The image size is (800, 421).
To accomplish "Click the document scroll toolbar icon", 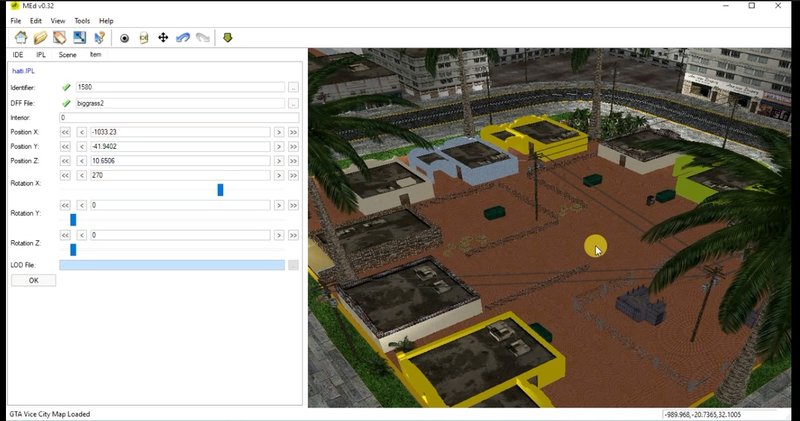I will (144, 38).
